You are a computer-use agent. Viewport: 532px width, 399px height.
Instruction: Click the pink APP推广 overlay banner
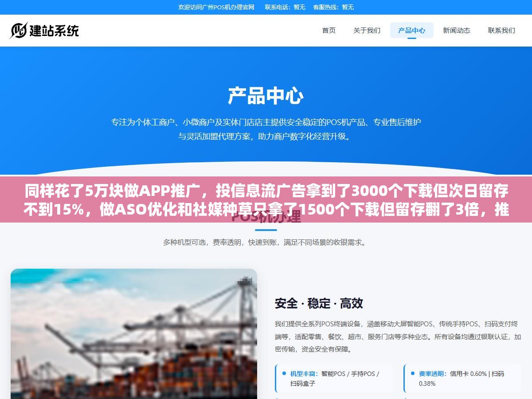click(266, 199)
